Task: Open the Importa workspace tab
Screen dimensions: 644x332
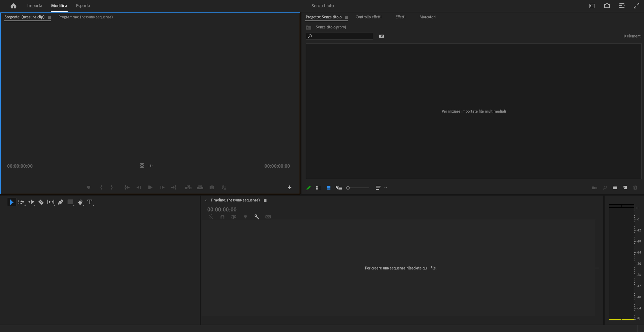Action: tap(35, 6)
